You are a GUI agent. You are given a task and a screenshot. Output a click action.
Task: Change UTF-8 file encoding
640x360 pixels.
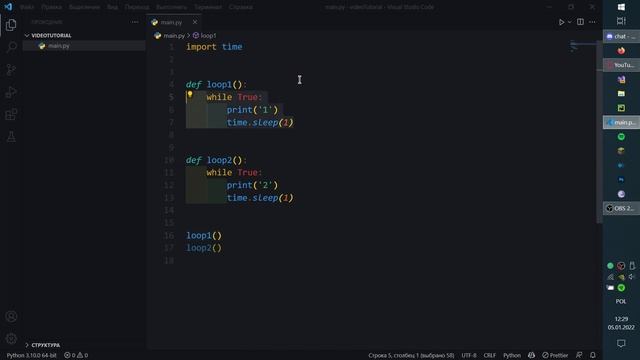(469, 355)
